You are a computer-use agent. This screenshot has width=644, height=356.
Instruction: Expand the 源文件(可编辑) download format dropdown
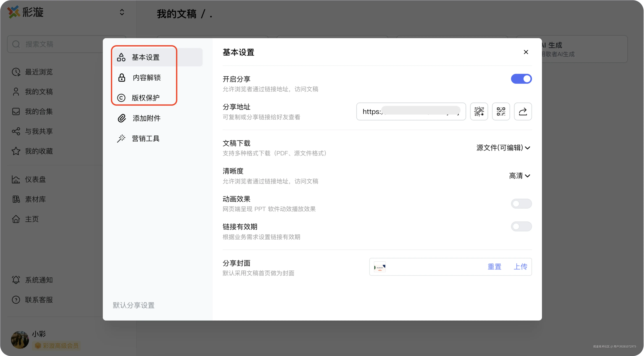pyautogui.click(x=503, y=148)
